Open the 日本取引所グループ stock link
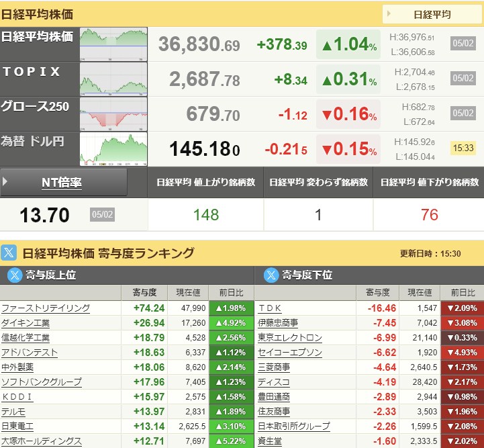This screenshot has width=484, height=448. click(294, 427)
